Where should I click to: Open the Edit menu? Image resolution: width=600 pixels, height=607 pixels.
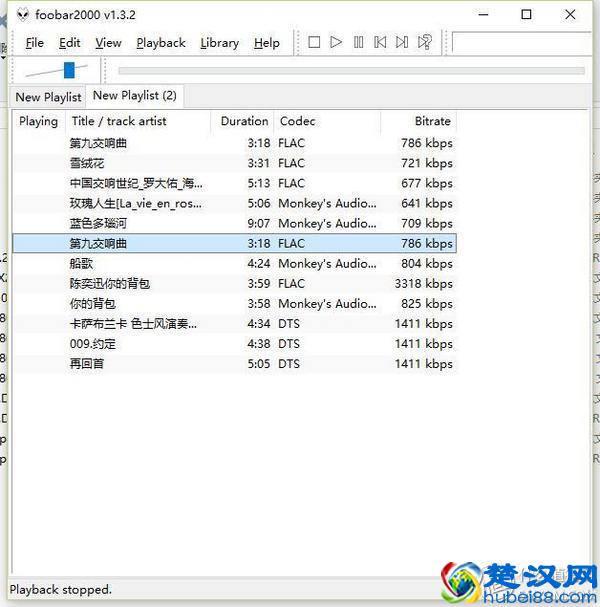70,43
